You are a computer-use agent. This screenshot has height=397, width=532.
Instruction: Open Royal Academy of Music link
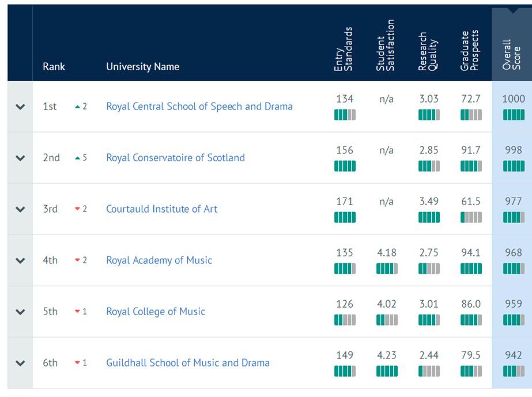point(159,260)
